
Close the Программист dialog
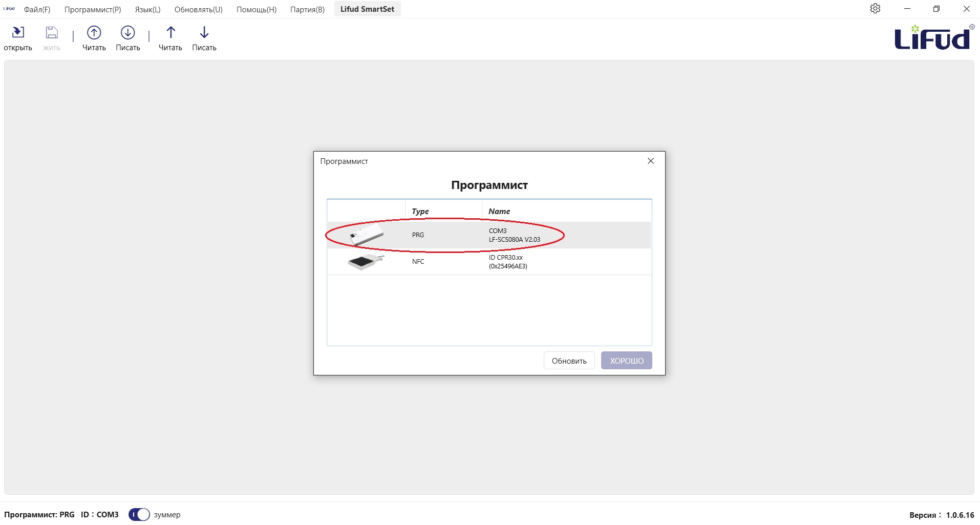(650, 161)
